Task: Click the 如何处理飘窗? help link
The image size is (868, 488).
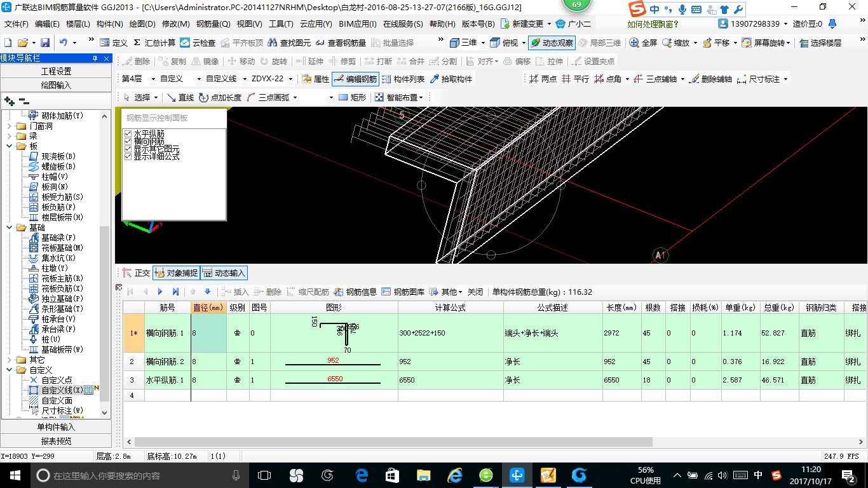Action: point(653,24)
